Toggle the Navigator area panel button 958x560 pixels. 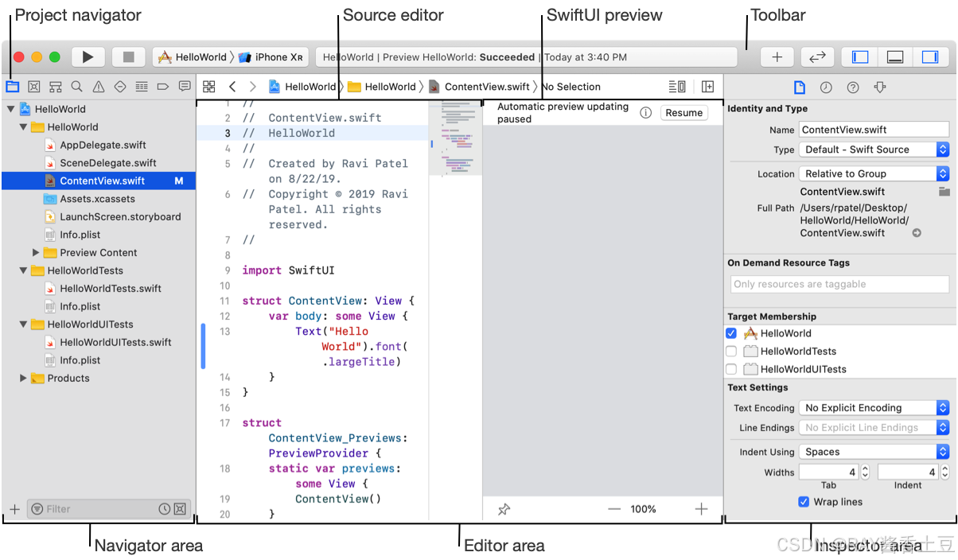(859, 57)
